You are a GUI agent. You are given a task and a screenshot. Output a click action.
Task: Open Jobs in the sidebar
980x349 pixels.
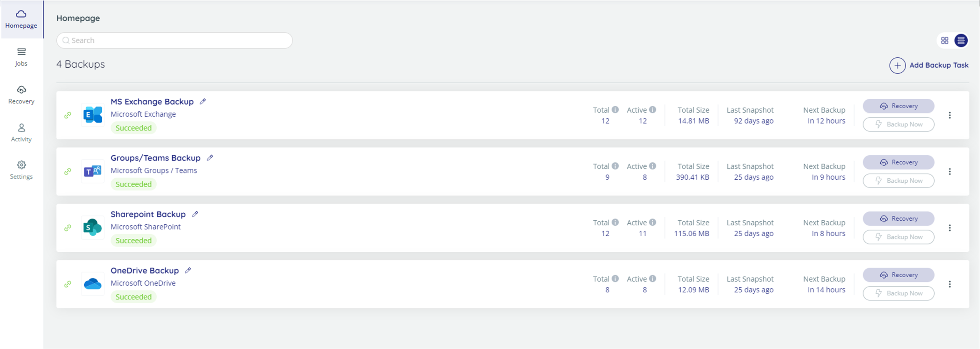click(21, 57)
